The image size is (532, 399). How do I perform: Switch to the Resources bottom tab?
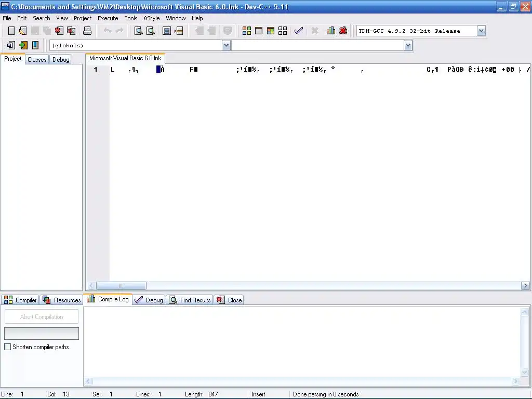pyautogui.click(x=61, y=300)
